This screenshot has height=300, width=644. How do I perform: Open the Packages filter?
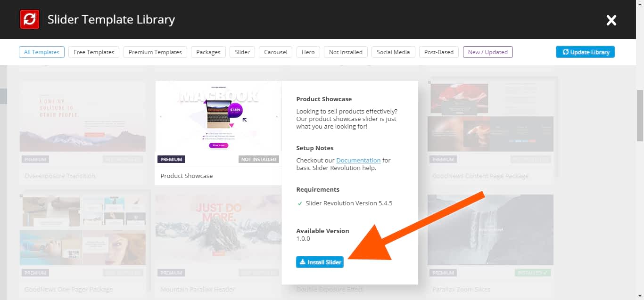(208, 52)
